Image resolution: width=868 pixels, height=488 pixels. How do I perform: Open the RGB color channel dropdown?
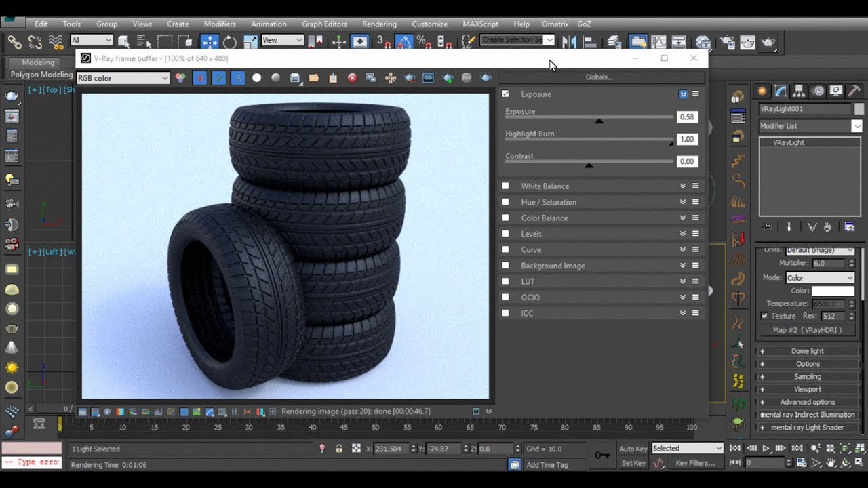click(123, 78)
